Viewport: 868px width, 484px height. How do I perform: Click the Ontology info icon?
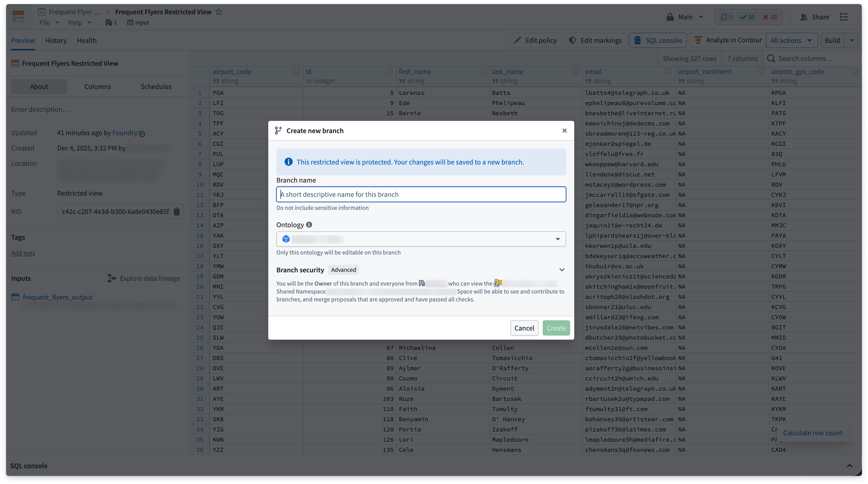click(309, 224)
